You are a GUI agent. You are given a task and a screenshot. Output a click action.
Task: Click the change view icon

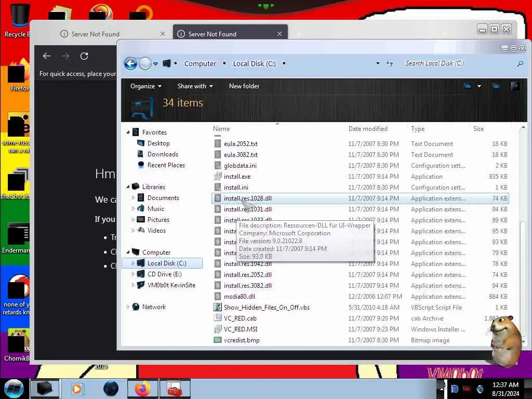click(x=468, y=86)
